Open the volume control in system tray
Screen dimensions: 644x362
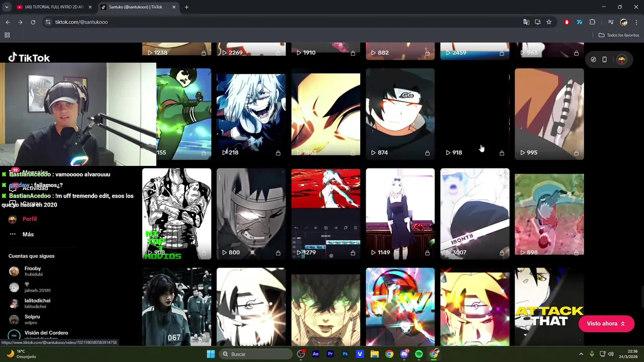[x=611, y=354]
